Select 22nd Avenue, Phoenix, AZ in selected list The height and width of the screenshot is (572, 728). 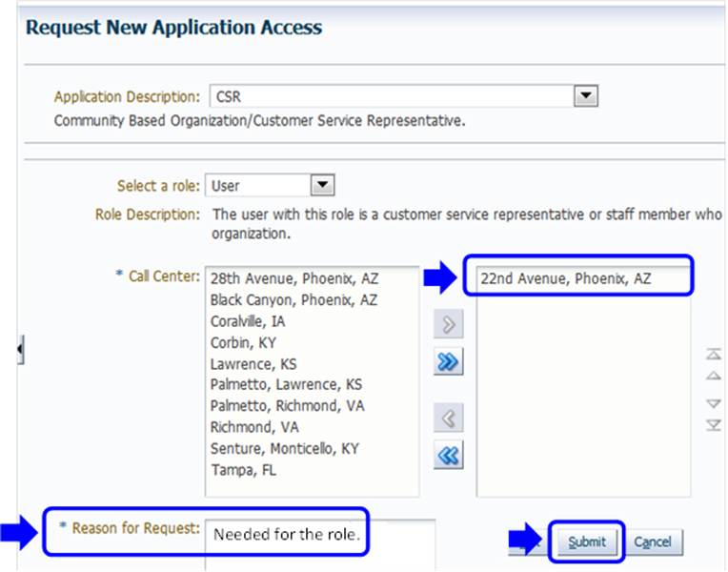pyautogui.click(x=565, y=278)
